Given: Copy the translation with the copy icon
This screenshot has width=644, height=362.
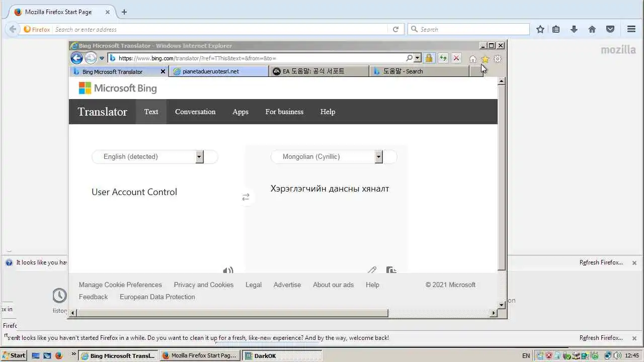Looking at the screenshot, I should click(x=391, y=270).
